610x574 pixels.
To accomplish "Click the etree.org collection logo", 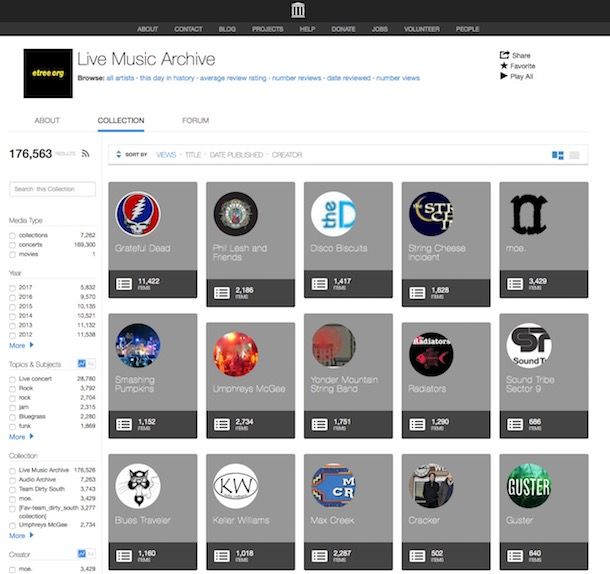I will pos(48,73).
